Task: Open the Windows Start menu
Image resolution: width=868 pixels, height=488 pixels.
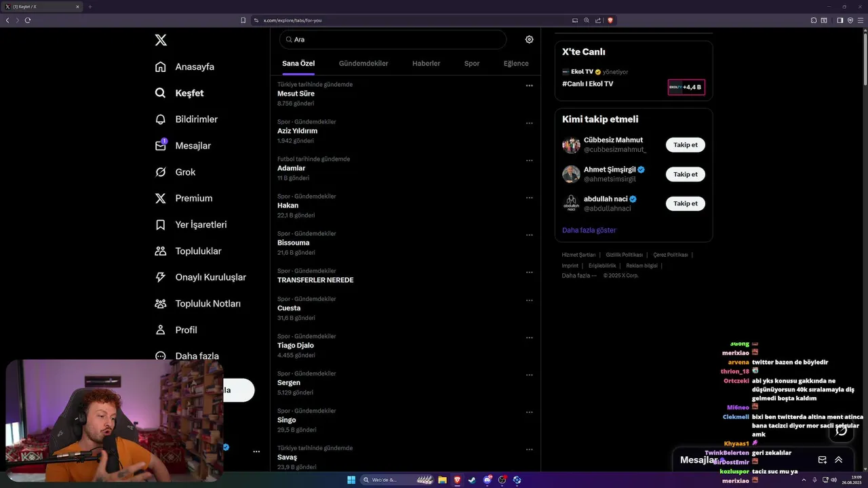Action: (x=351, y=480)
